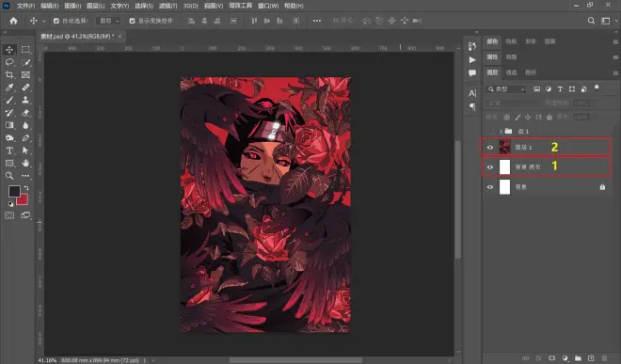Switch to the 色板 swatches tab
621x364 pixels.
click(511, 41)
